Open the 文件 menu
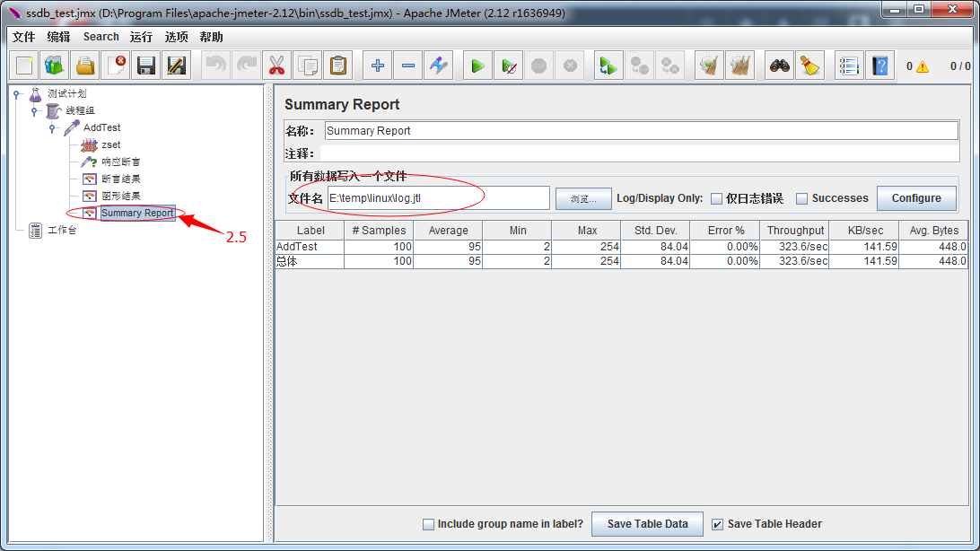The height and width of the screenshot is (551, 980). [x=23, y=37]
